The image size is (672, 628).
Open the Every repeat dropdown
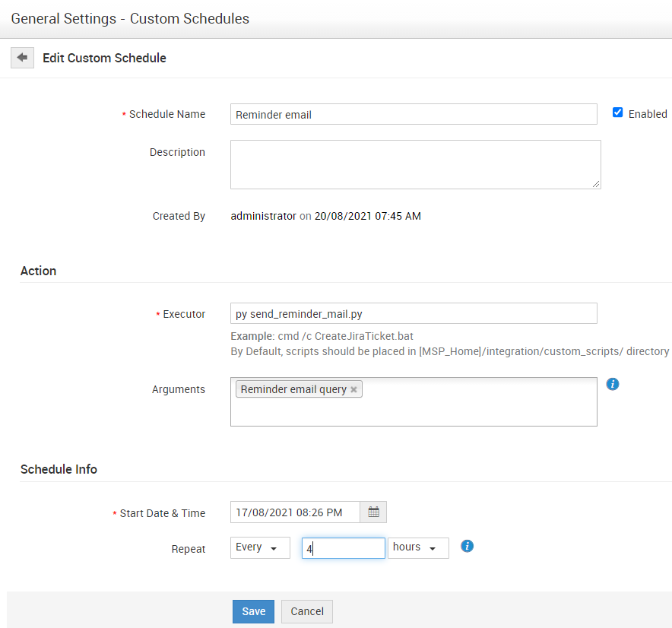[x=260, y=548]
